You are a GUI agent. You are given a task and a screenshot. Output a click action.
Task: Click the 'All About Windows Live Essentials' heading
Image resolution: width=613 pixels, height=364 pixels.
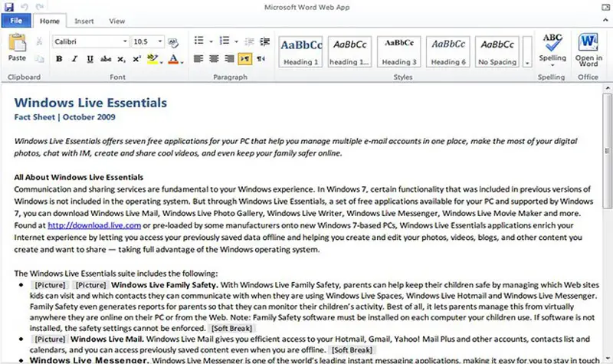pos(79,177)
